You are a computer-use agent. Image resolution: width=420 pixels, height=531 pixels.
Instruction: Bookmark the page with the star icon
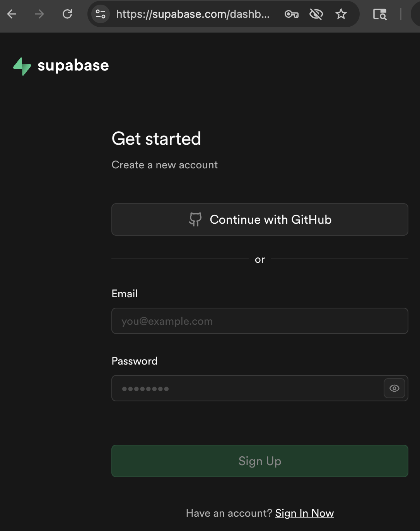[x=341, y=14]
